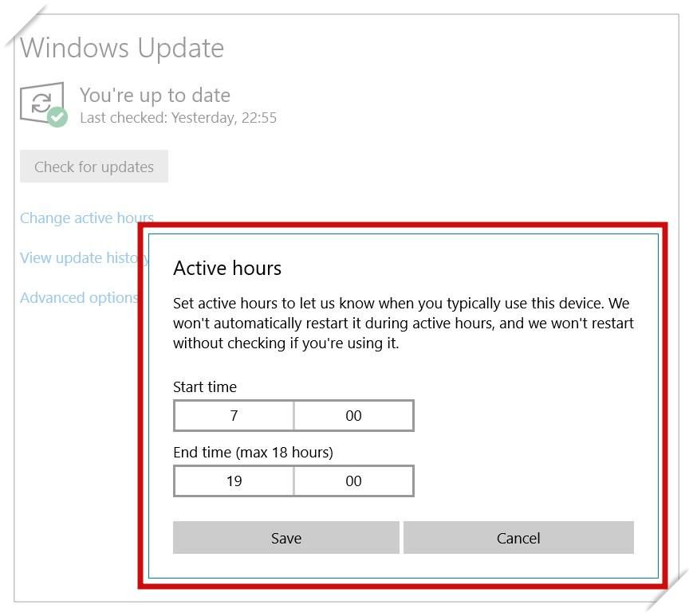This screenshot has width=693, height=616.
Task: Click the Windows Update page heading
Action: 122,48
